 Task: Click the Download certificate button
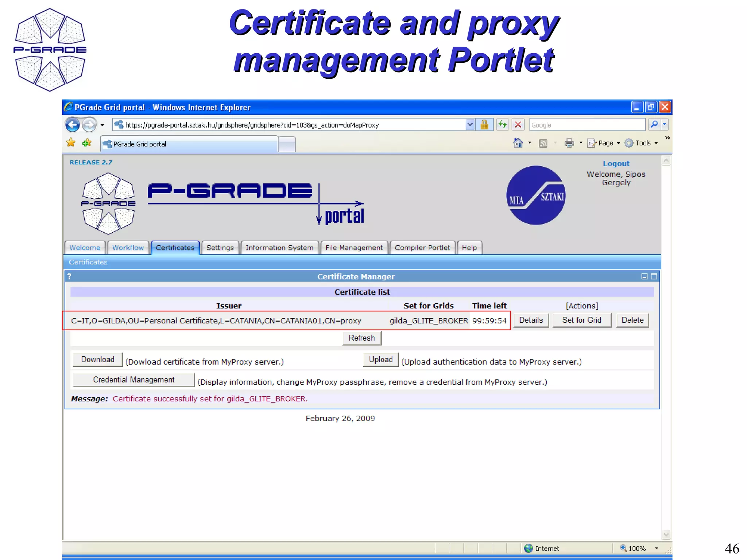coord(98,359)
